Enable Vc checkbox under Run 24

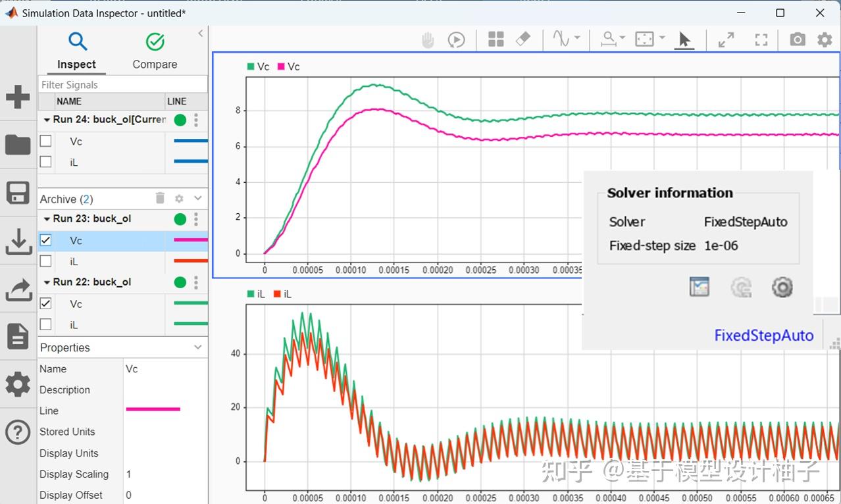tap(45, 141)
